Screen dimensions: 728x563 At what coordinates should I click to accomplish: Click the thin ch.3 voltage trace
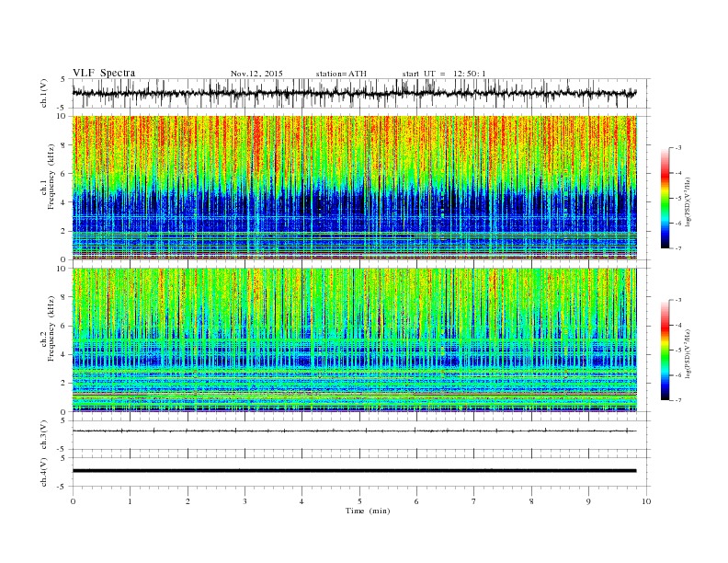pos(354,431)
